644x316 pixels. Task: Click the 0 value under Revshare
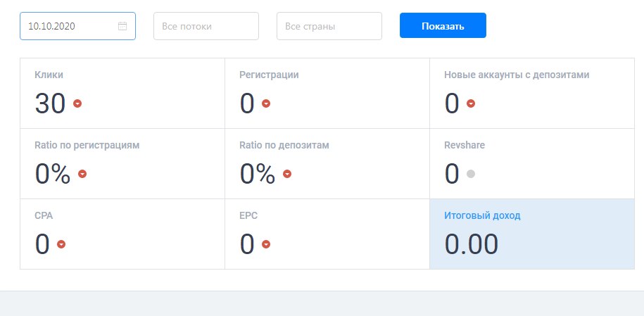pos(452,174)
